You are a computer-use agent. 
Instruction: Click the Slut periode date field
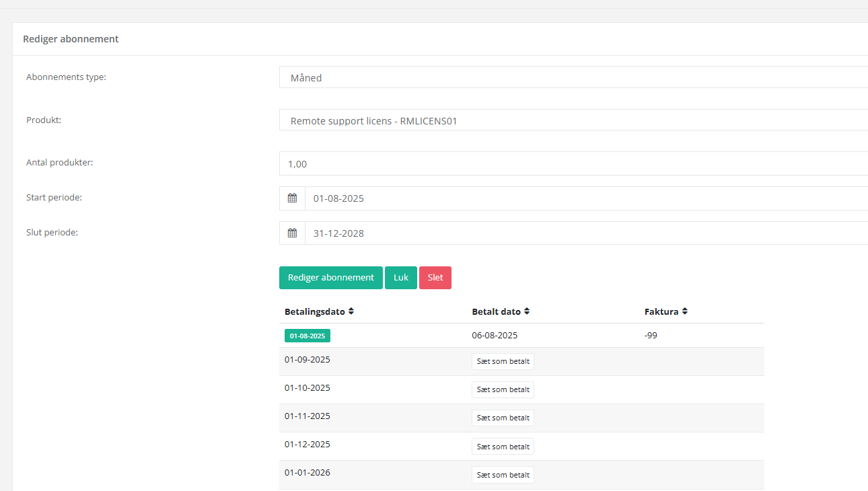coord(585,233)
